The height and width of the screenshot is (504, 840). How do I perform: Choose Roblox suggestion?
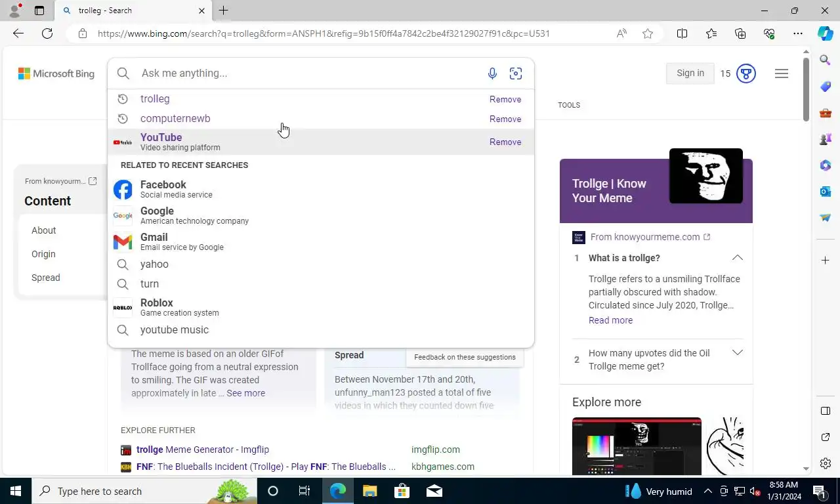[x=320, y=308]
